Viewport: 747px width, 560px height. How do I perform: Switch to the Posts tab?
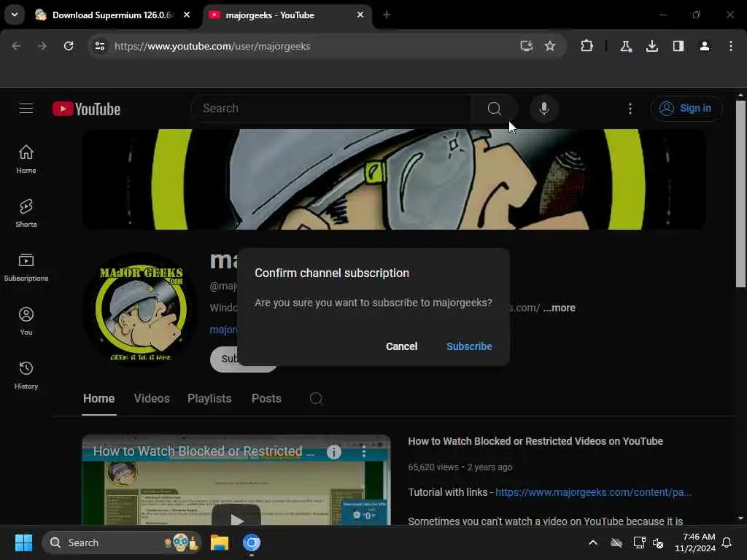coord(266,399)
